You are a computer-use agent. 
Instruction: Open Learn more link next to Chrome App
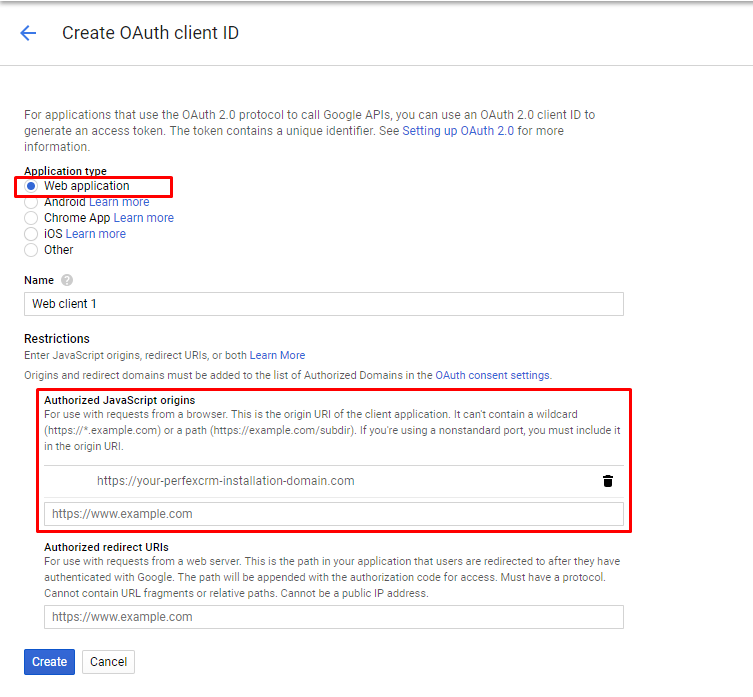point(144,218)
